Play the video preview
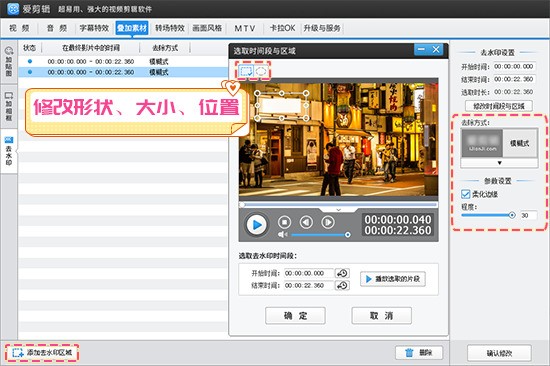 point(256,225)
